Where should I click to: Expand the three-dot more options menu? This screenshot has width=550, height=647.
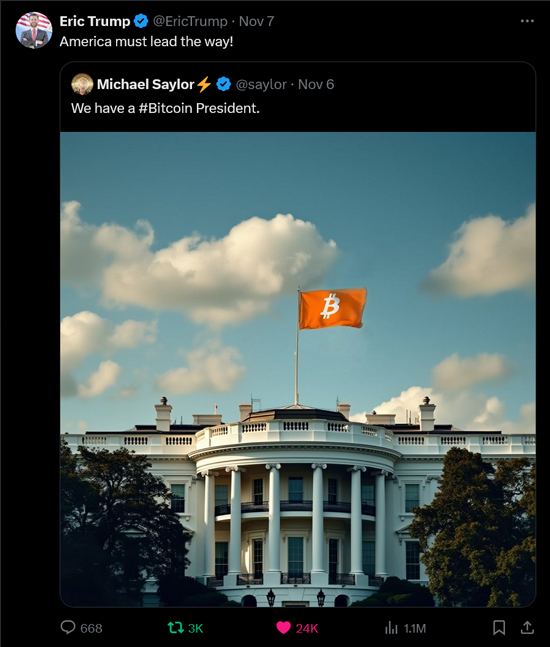pyautogui.click(x=527, y=21)
